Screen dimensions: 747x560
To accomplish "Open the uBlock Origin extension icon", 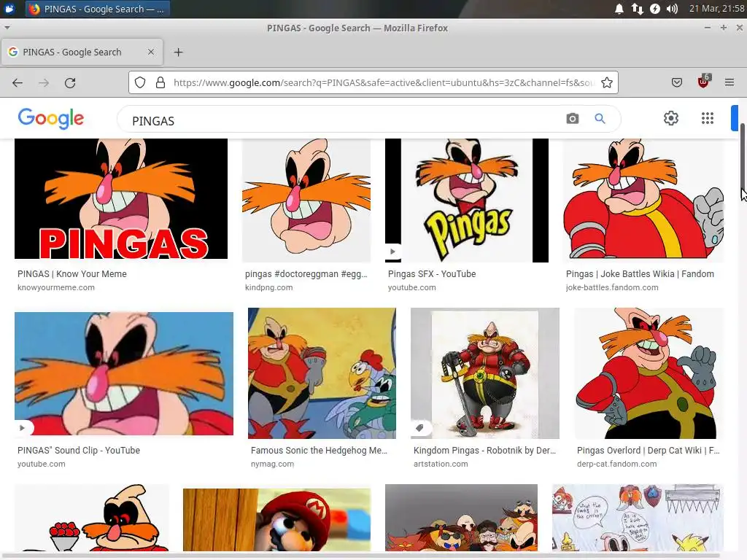I will point(703,82).
